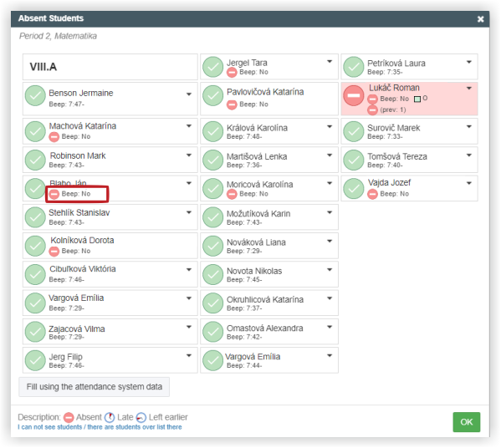Click the Absent red icon in the legend
This screenshot has height=448, width=501.
pyautogui.click(x=69, y=417)
